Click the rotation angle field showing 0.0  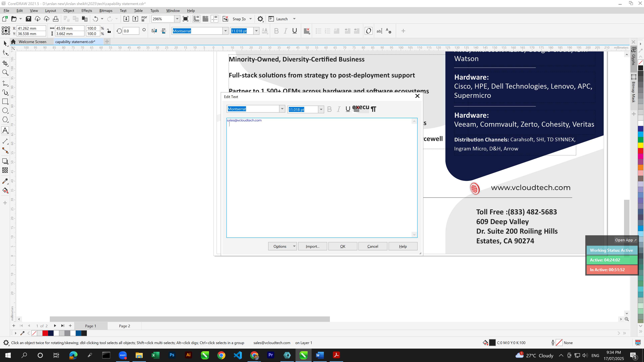click(x=131, y=31)
